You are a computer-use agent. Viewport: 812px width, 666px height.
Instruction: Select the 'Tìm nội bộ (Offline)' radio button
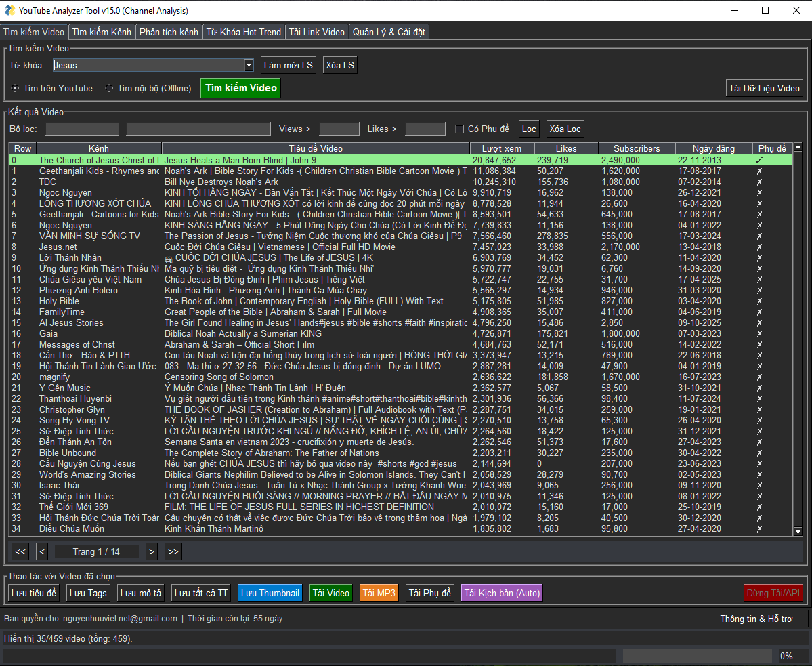click(109, 89)
